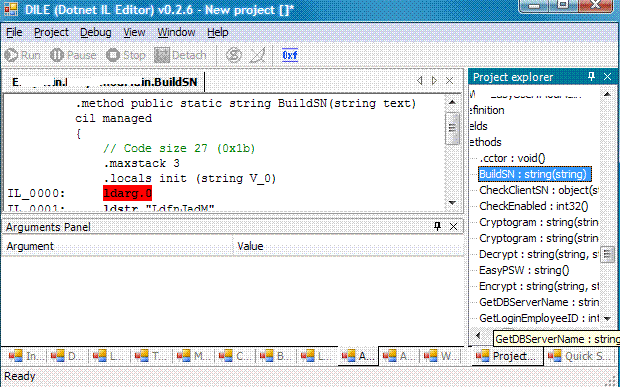Open the View menu
Screen dimensions: 621x387
(x=134, y=32)
